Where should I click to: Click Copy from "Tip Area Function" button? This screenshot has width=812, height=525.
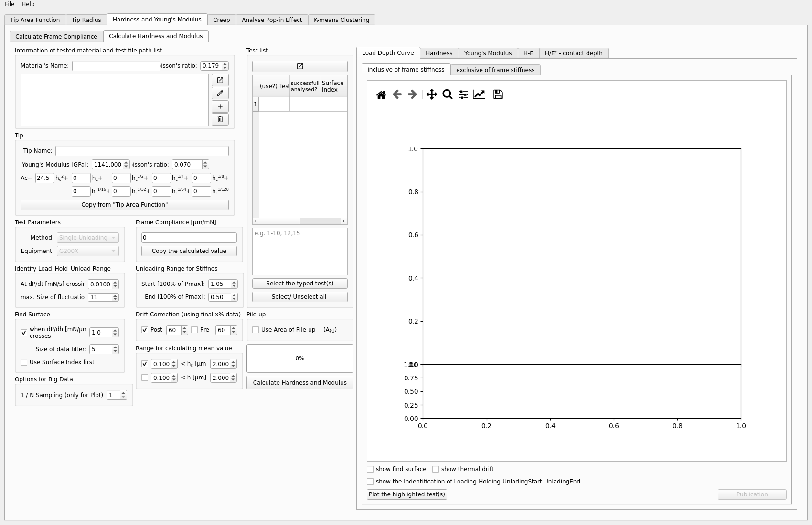[x=124, y=205]
